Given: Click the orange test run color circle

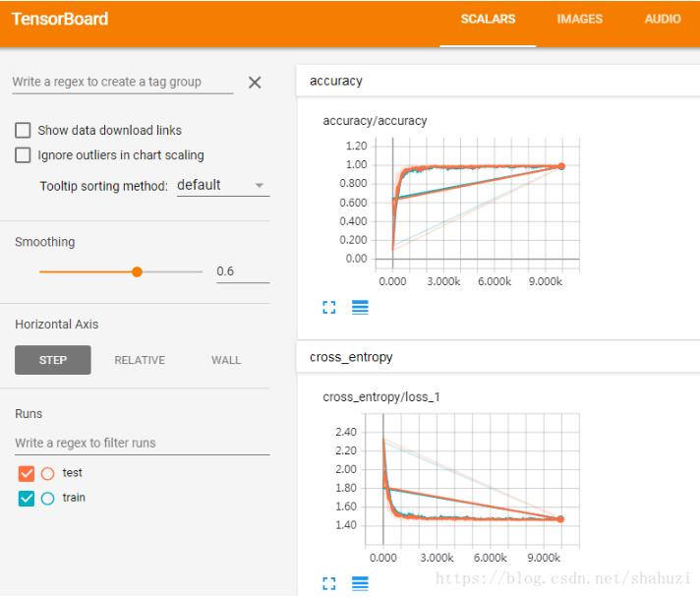Looking at the screenshot, I should (x=48, y=473).
